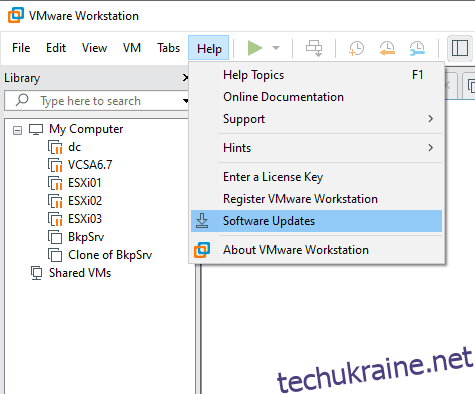Click the Send Ctrl+Alt+Del toolbar icon
Image resolution: width=475 pixels, height=394 pixels.
(x=314, y=48)
